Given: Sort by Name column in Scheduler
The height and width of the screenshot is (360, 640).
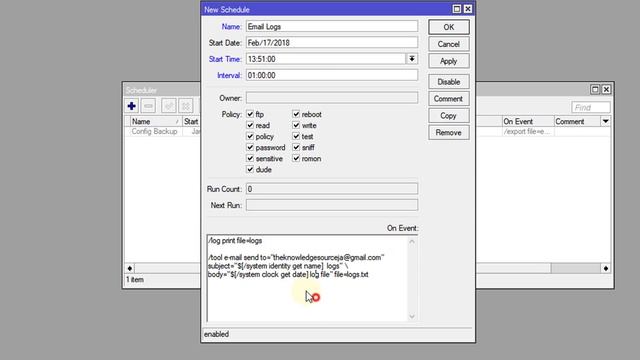Looking at the screenshot, I should (155, 121).
